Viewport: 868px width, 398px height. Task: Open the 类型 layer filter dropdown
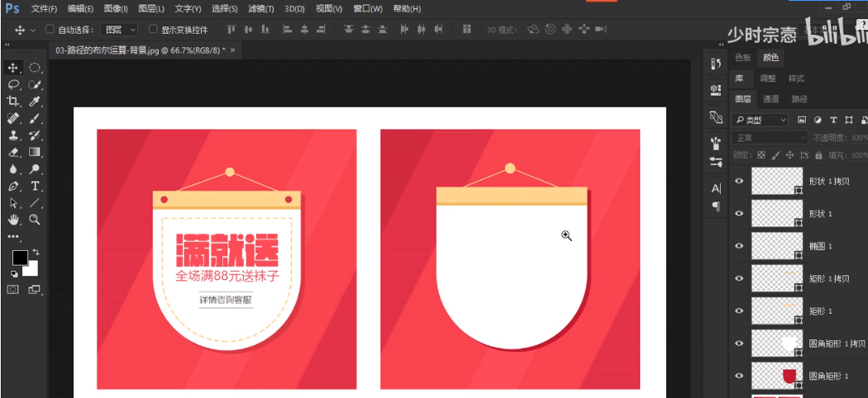[x=759, y=120]
